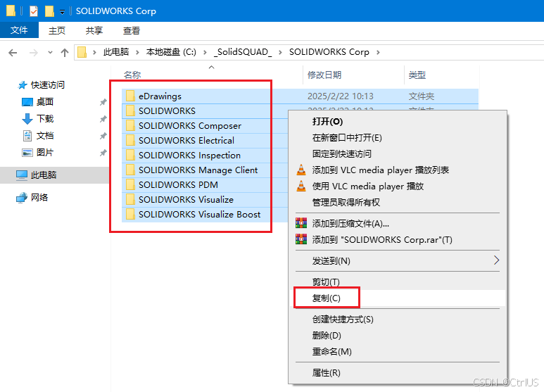Viewport: 544px width, 392px height.
Task: Switch to the 查看 ribbon tab
Action: (x=132, y=30)
